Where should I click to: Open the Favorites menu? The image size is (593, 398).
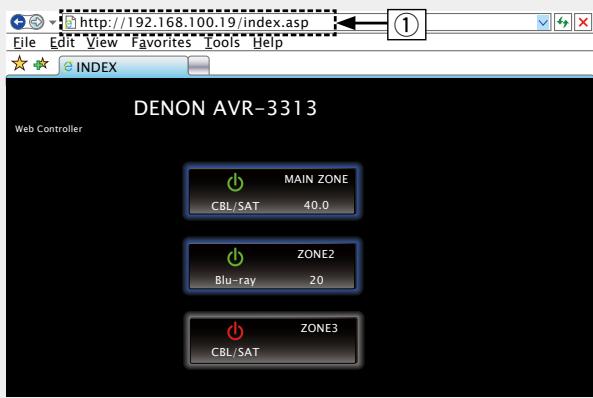click(x=161, y=42)
